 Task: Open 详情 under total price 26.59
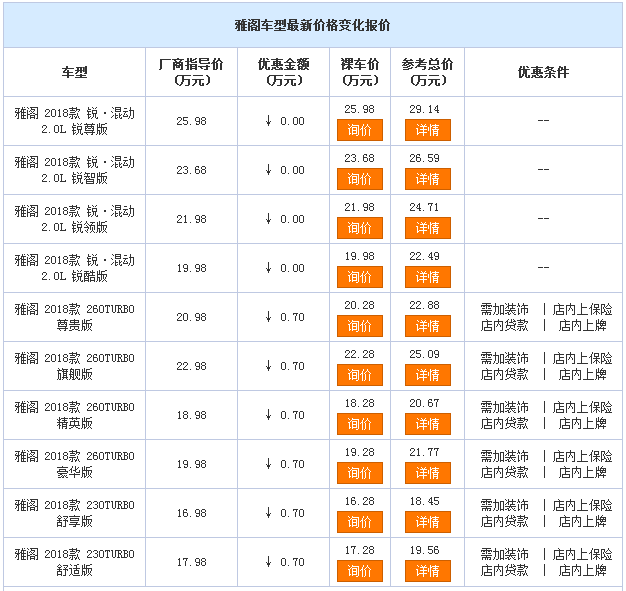pos(428,179)
